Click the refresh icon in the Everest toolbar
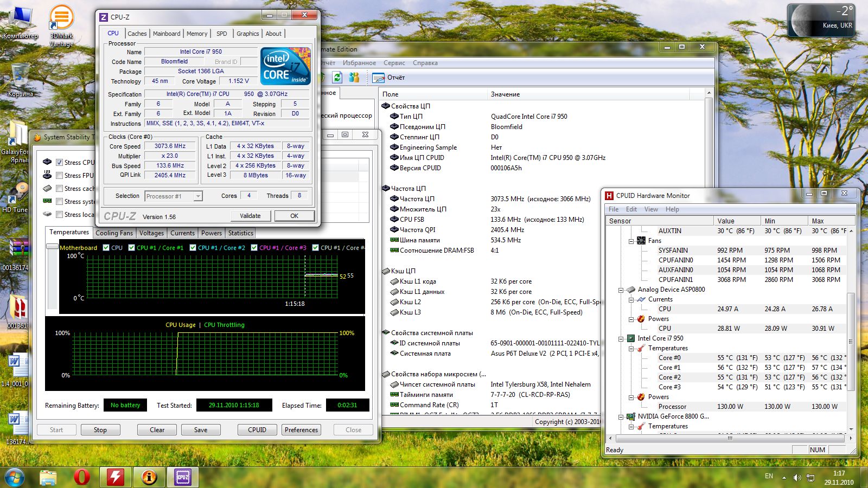The height and width of the screenshot is (488, 868). pyautogui.click(x=337, y=78)
